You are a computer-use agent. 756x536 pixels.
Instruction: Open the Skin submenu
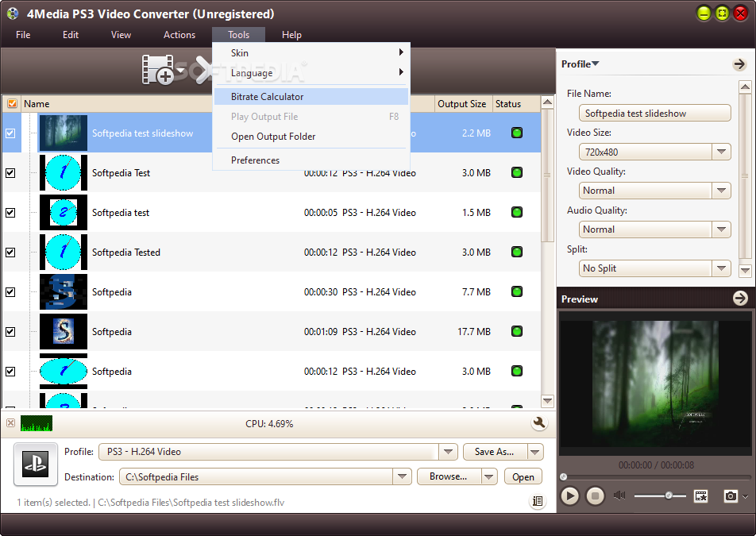coord(311,53)
